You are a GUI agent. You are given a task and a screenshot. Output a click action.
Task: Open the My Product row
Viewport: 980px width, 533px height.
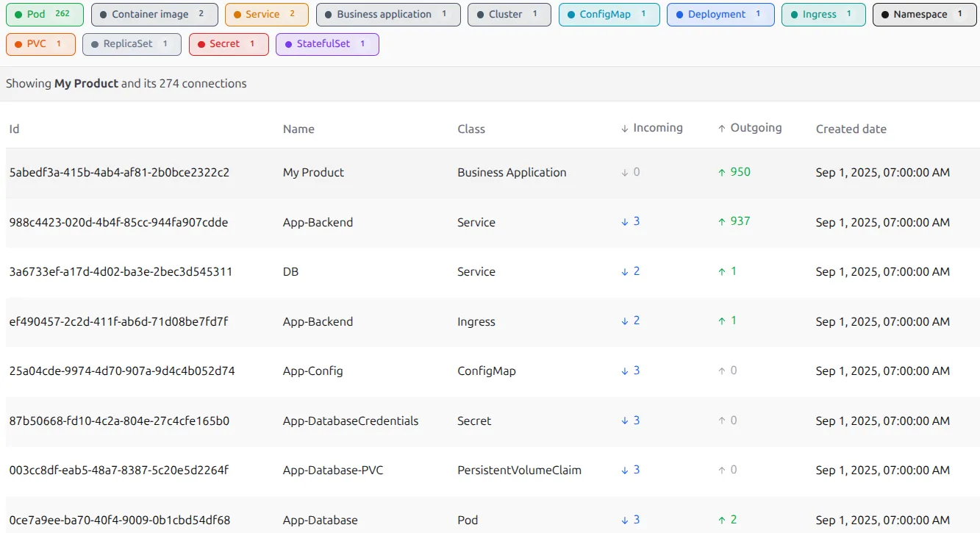coord(313,173)
